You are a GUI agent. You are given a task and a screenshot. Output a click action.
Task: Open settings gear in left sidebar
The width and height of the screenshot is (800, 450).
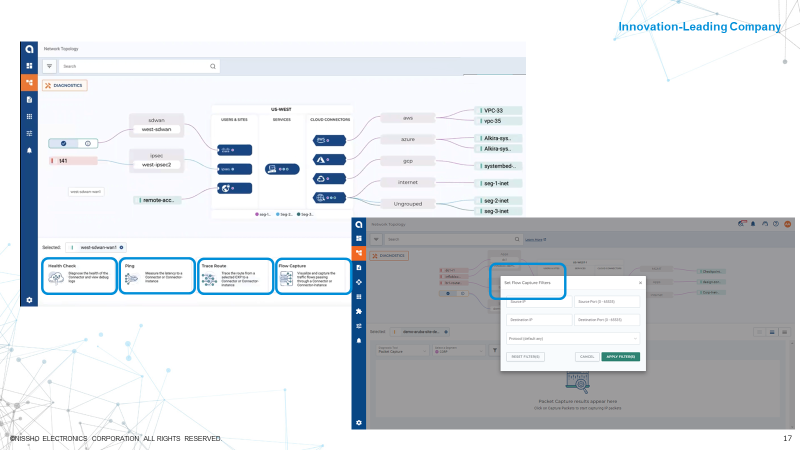tap(29, 299)
